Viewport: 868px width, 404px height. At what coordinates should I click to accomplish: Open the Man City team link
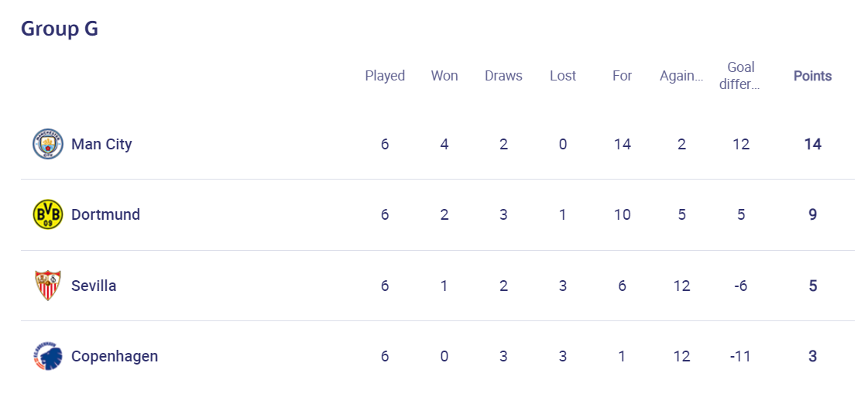(x=102, y=145)
